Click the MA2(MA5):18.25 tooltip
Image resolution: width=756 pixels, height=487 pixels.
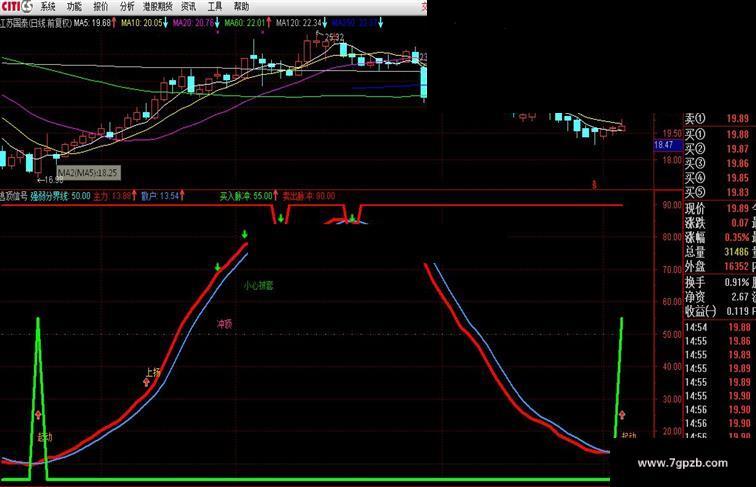pos(88,173)
